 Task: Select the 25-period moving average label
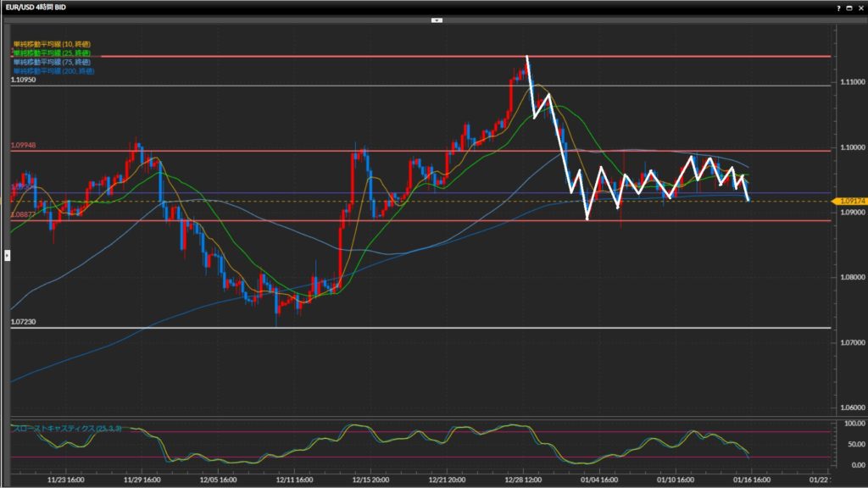click(53, 53)
